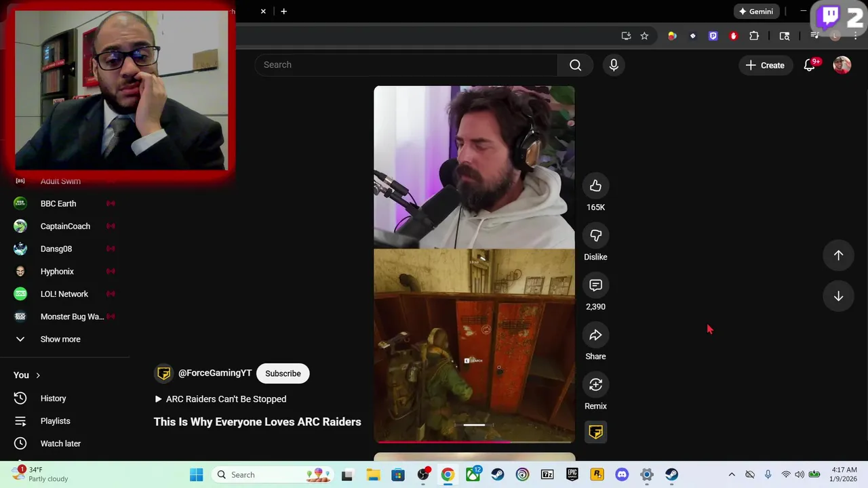Click the purple P extension icon
Image resolution: width=868 pixels, height=488 pixels.
coord(713,36)
